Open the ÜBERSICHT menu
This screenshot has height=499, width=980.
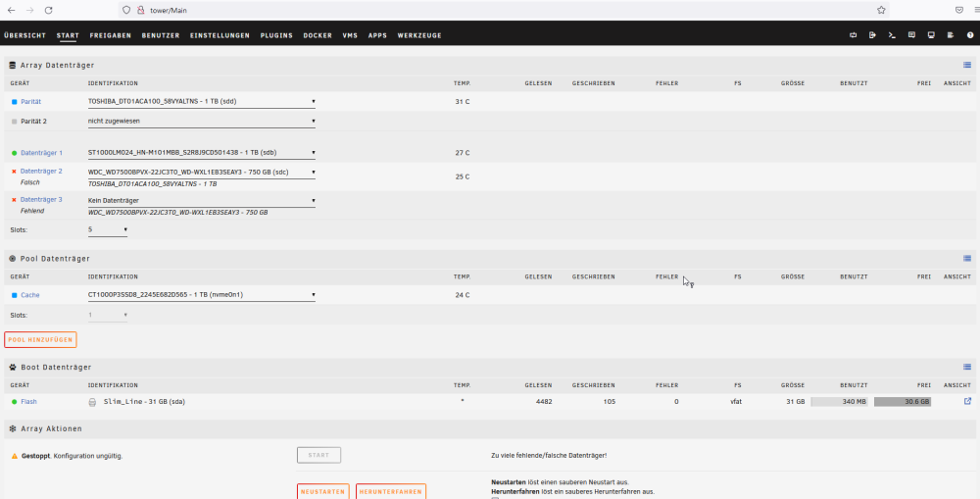point(25,35)
